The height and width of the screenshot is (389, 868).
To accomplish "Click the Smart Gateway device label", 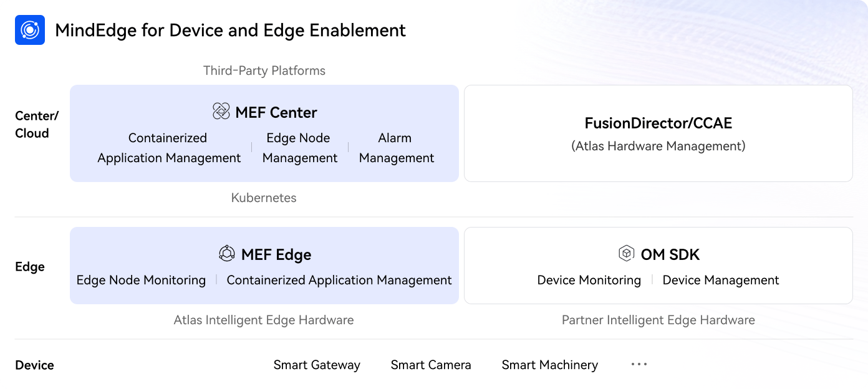I will [x=317, y=365].
